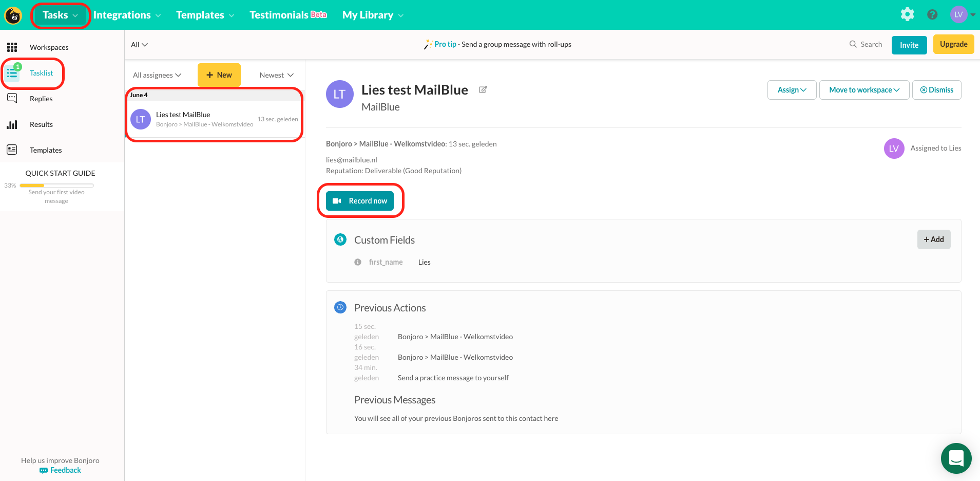
Task: Open the My Library menu
Action: click(373, 15)
